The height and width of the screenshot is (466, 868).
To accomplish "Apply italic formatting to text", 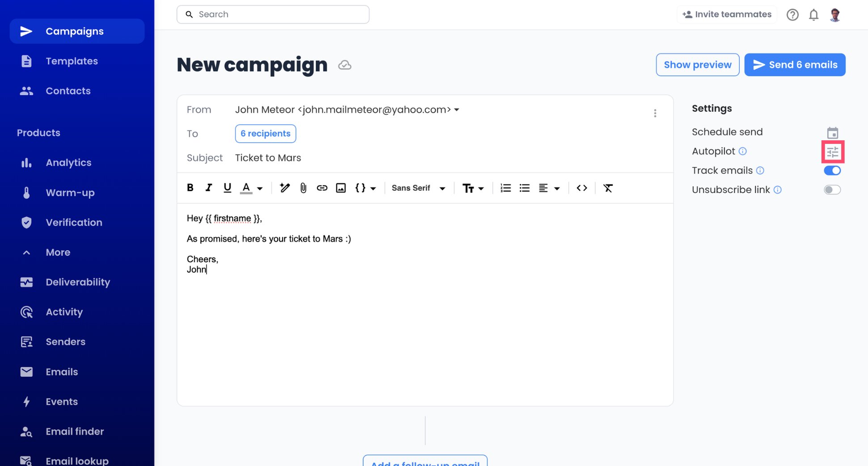I will coord(208,188).
